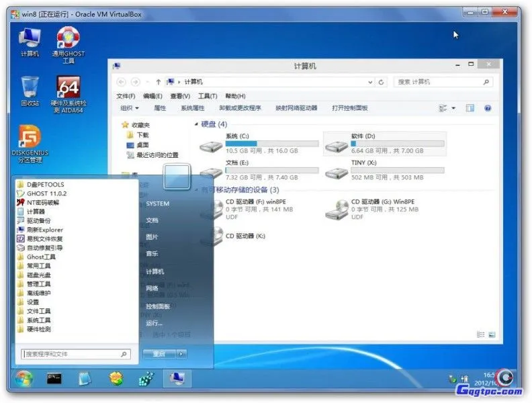
Task: Open the 计算机 desktop icon
Action: pos(30,42)
